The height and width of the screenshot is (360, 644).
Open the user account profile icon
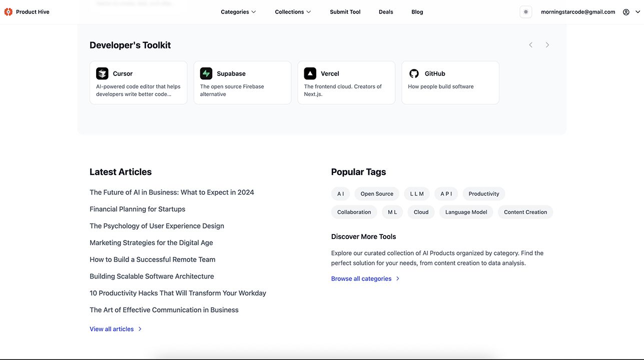(626, 12)
